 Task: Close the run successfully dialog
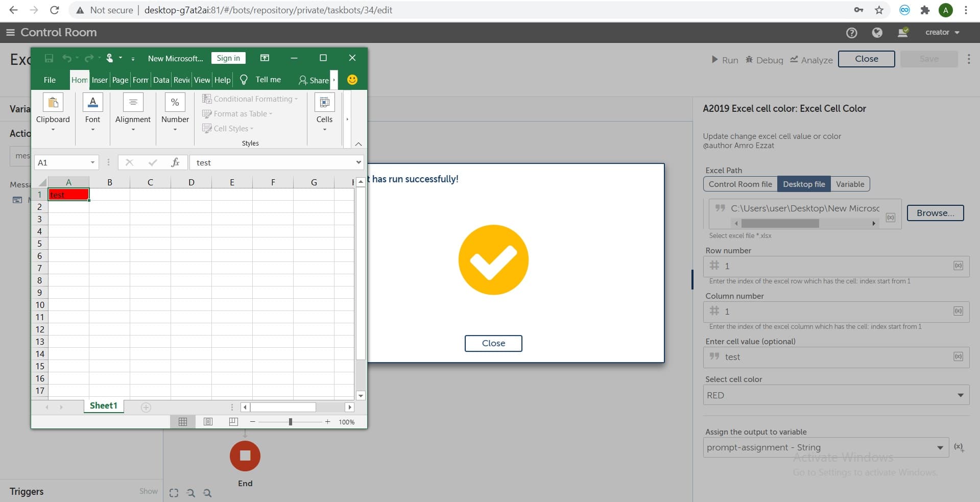pyautogui.click(x=493, y=343)
